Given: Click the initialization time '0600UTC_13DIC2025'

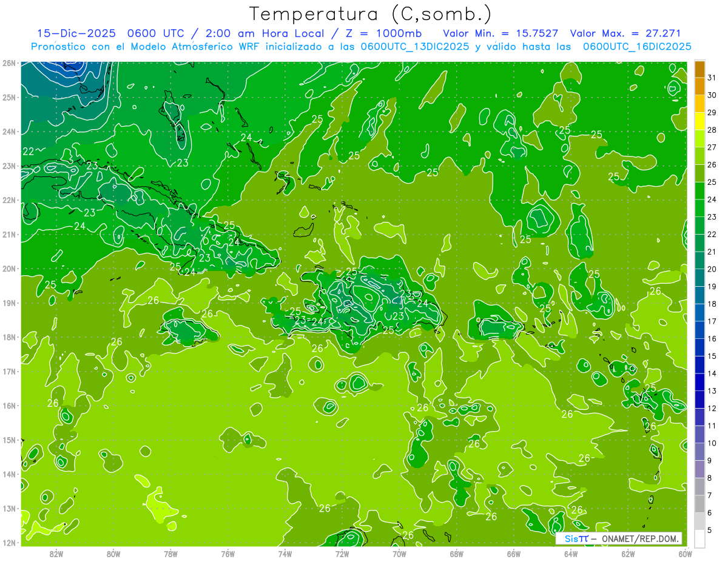Looking at the screenshot, I should pyautogui.click(x=415, y=46).
